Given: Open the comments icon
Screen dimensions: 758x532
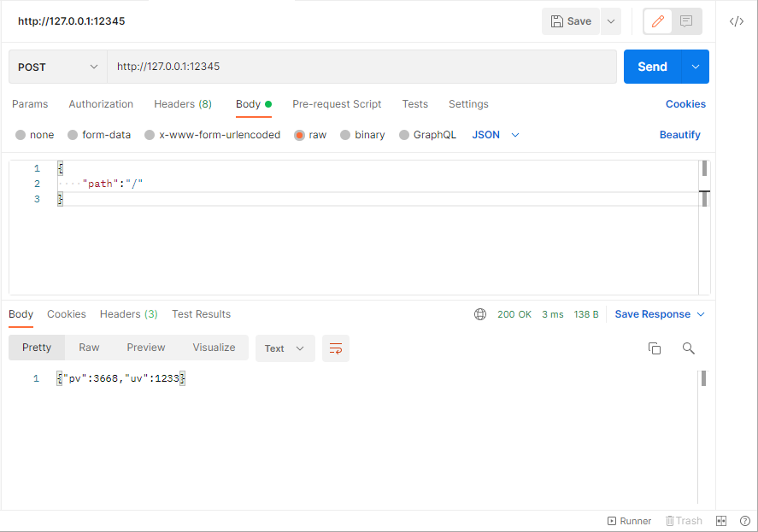Looking at the screenshot, I should 685,21.
